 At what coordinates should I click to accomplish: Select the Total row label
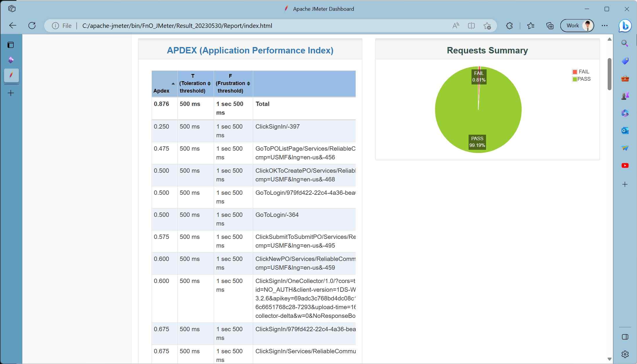point(262,104)
